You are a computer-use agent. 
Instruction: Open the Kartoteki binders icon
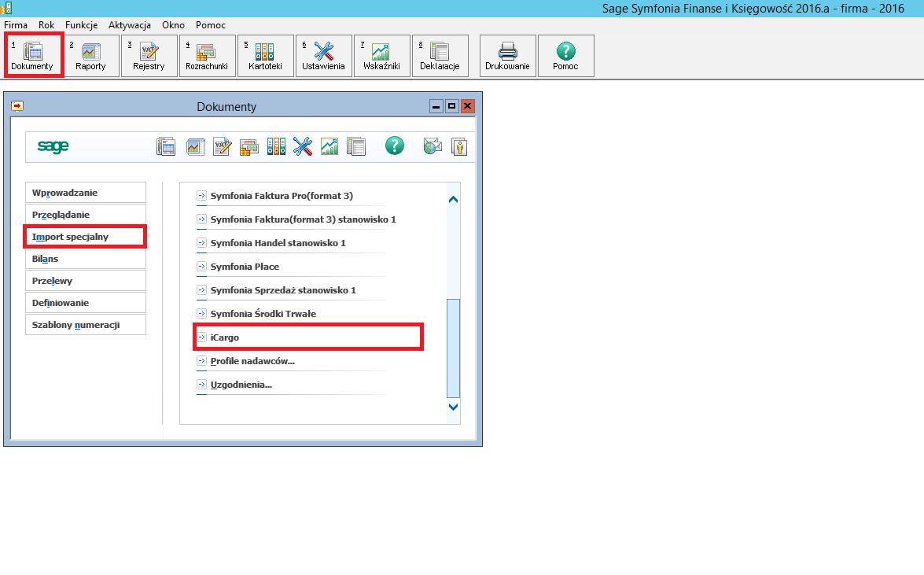(265, 56)
